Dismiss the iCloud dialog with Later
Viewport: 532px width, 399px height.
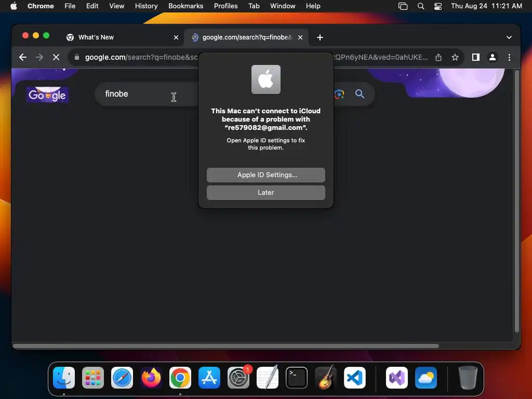pyautogui.click(x=265, y=192)
